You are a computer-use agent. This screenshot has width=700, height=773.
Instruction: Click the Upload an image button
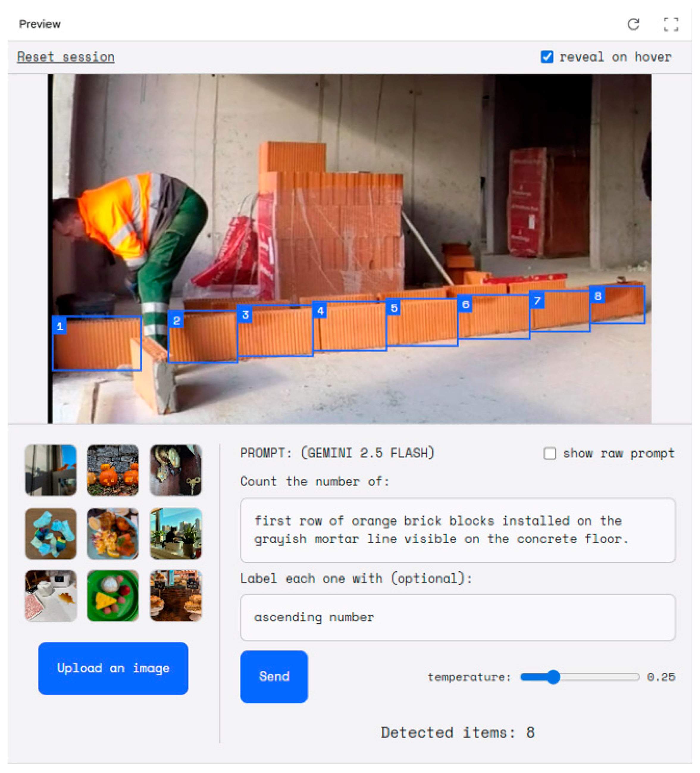click(113, 668)
